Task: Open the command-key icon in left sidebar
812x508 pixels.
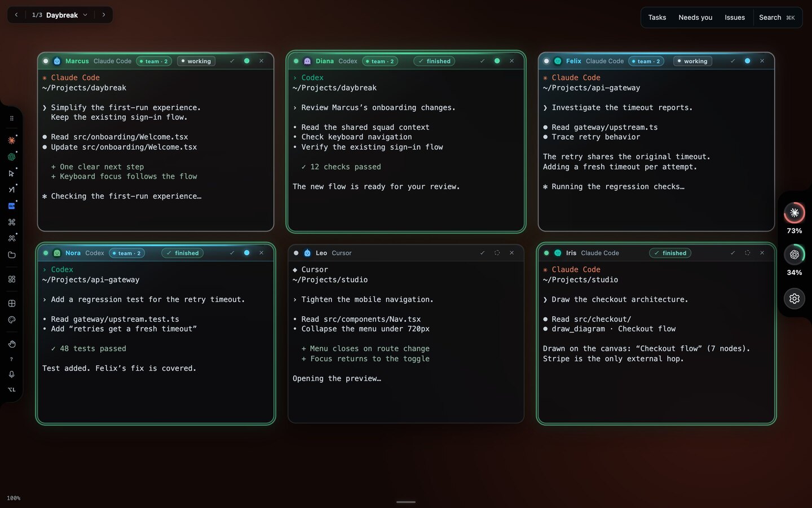Action: [11, 222]
